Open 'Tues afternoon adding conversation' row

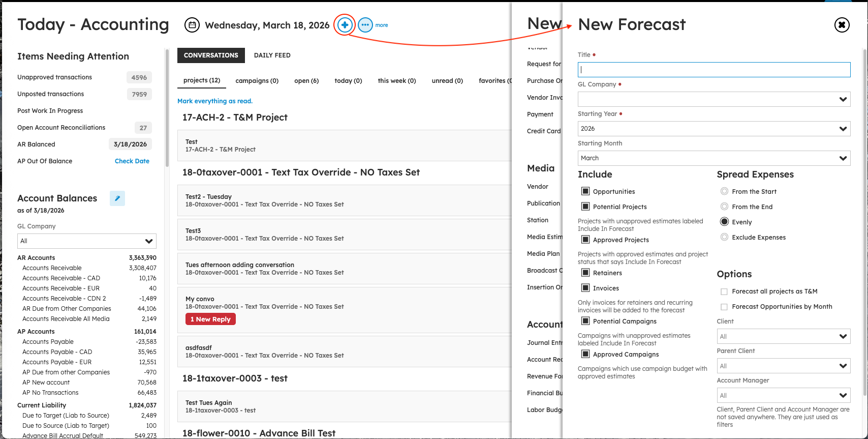[344, 269]
